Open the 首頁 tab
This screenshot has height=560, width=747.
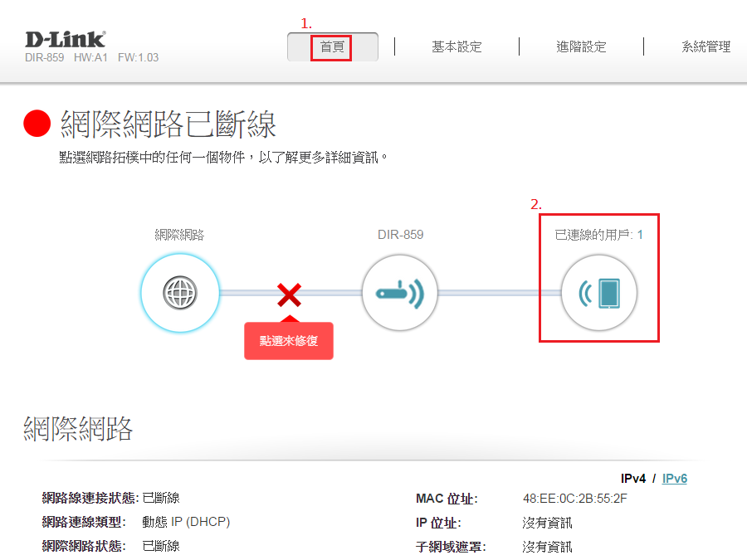(x=332, y=46)
